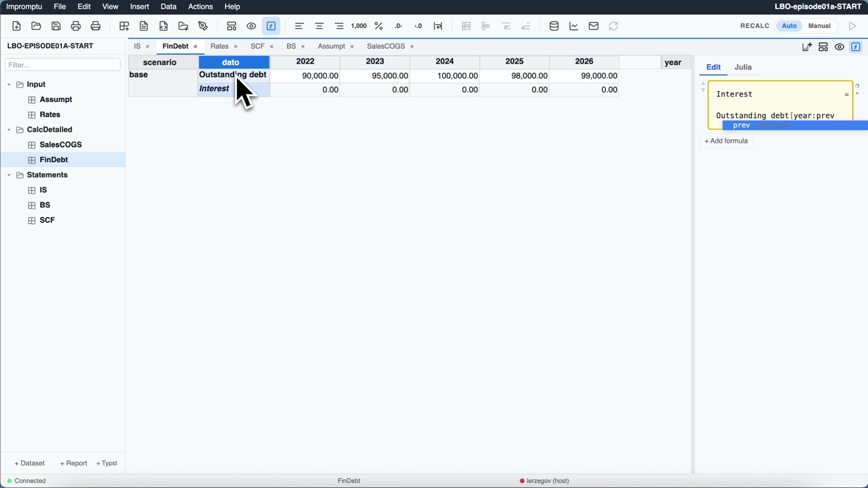Toggle the eye icon above the formula panel
Image resolution: width=868 pixels, height=488 pixels.
point(840,47)
